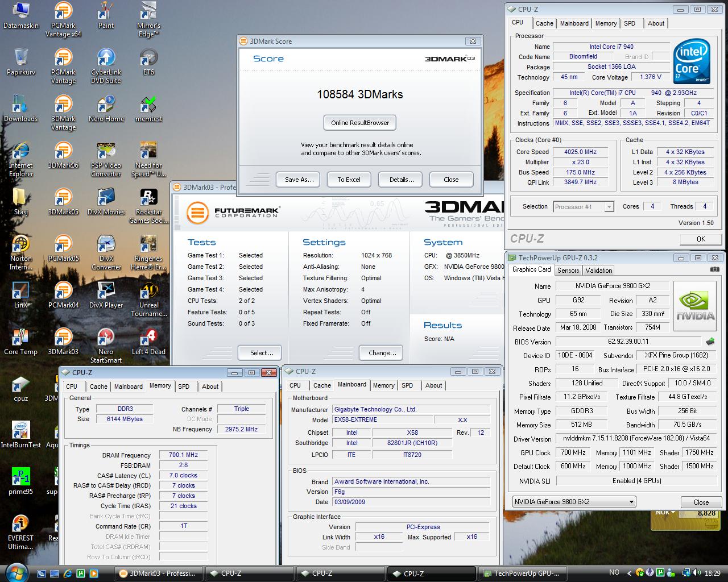Open Nero StartSmart shortcut
728x582 pixels.
(106, 346)
